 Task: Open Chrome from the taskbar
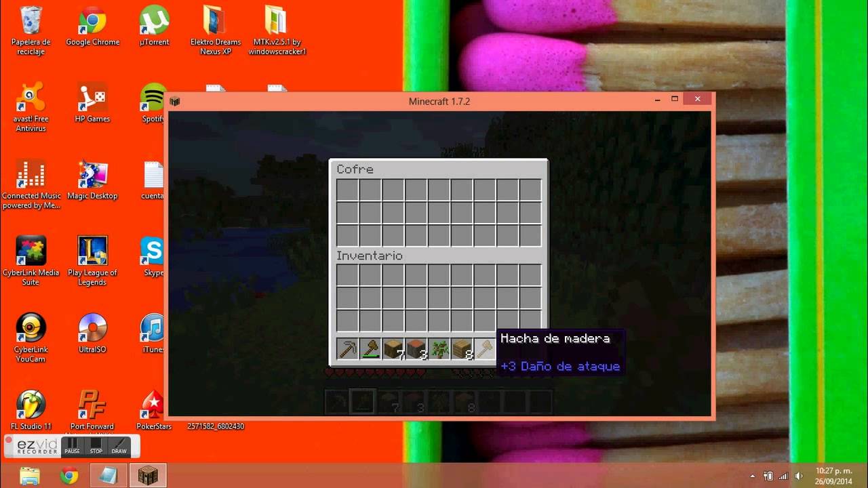pyautogui.click(x=69, y=476)
